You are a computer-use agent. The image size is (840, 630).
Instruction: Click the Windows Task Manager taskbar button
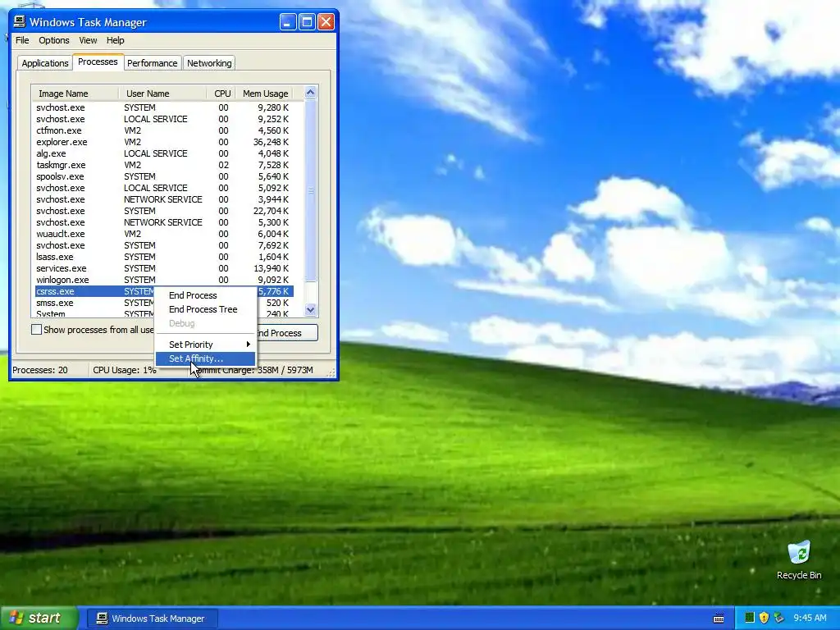pyautogui.click(x=152, y=619)
